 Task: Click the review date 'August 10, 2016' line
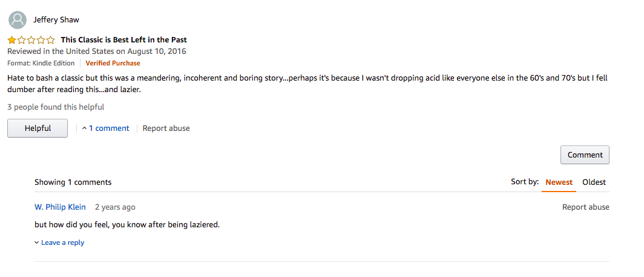97,52
